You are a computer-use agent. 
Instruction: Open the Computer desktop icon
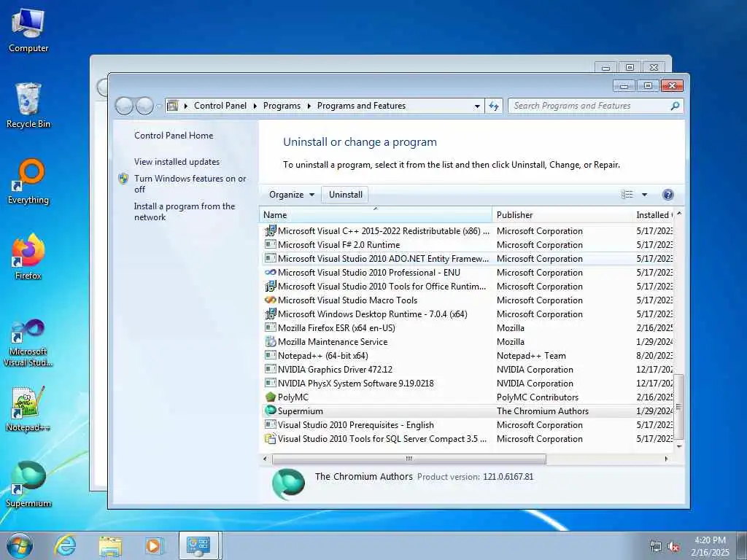click(x=28, y=29)
